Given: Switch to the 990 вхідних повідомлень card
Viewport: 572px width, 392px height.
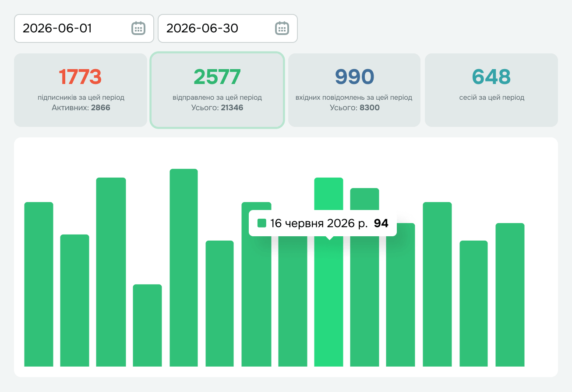Looking at the screenshot, I should 354,90.
